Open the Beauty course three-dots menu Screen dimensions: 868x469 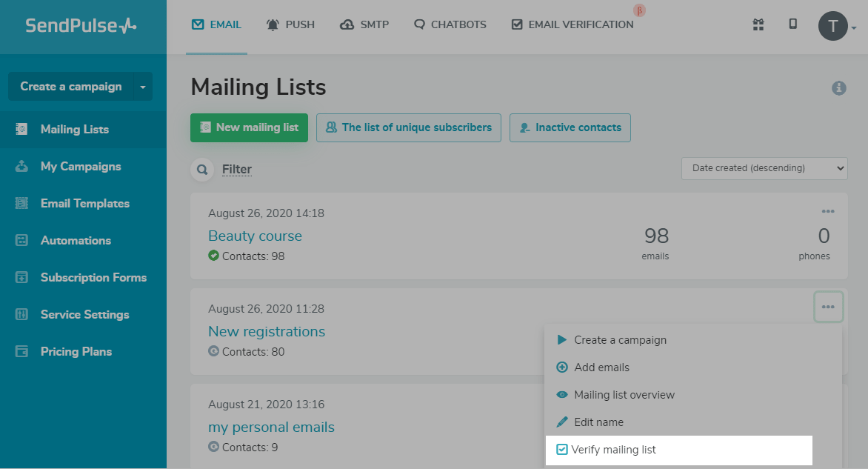[x=828, y=211]
